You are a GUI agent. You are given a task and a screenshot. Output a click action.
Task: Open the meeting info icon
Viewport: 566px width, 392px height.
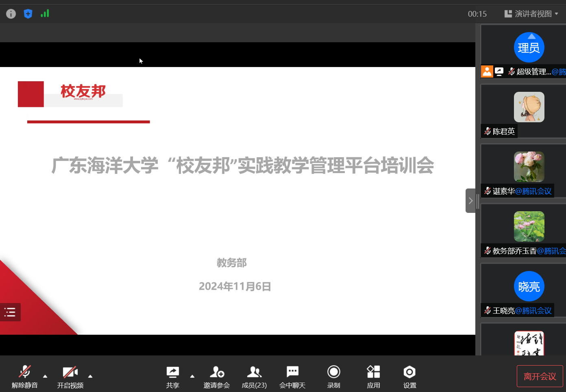pyautogui.click(x=11, y=14)
